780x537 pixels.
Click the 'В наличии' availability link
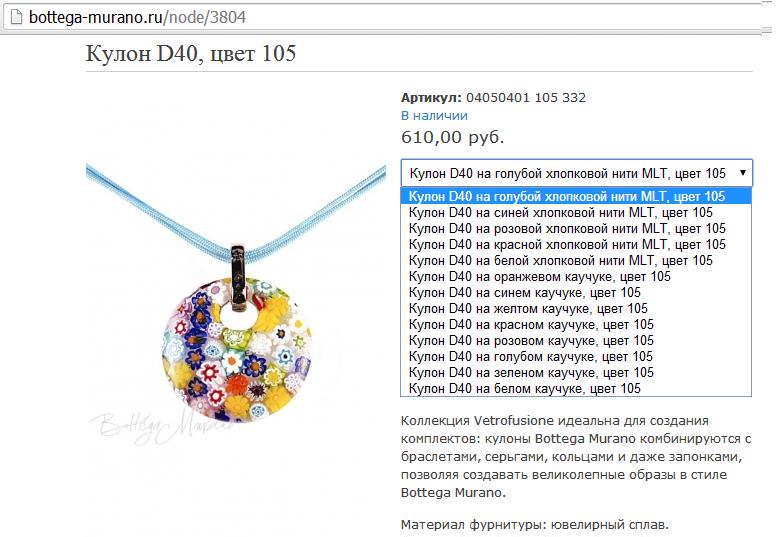coord(434,115)
